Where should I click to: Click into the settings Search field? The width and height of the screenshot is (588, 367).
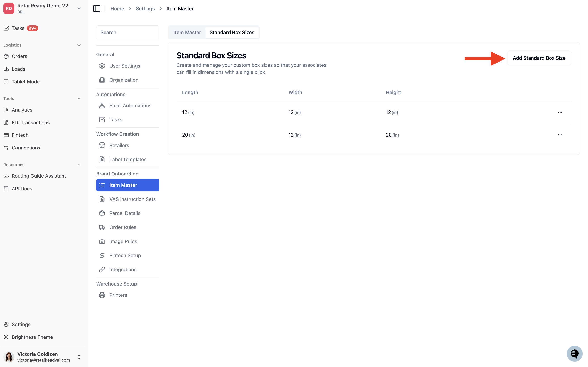coord(128,32)
